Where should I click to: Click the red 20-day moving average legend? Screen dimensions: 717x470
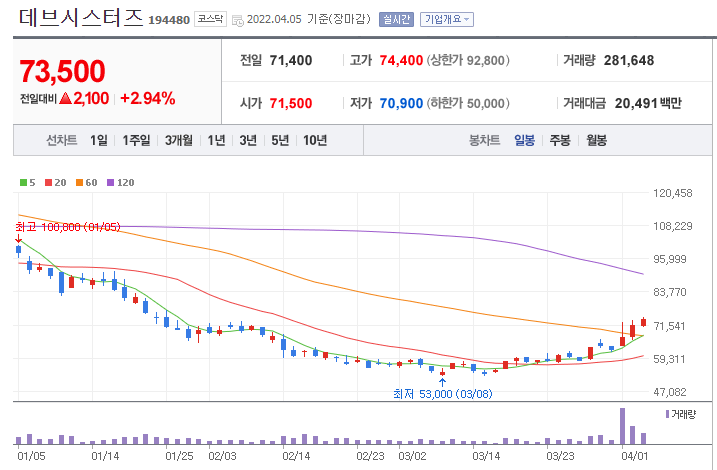coord(55,182)
